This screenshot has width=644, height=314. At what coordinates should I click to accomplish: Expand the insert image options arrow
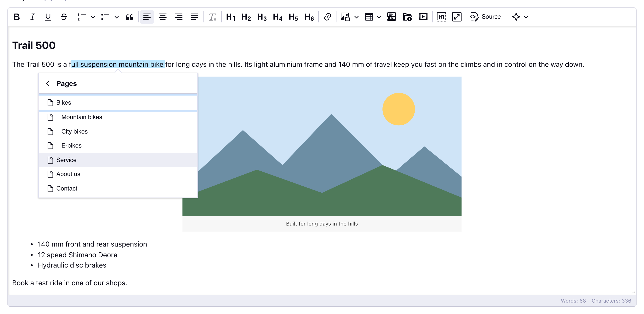[x=357, y=17]
